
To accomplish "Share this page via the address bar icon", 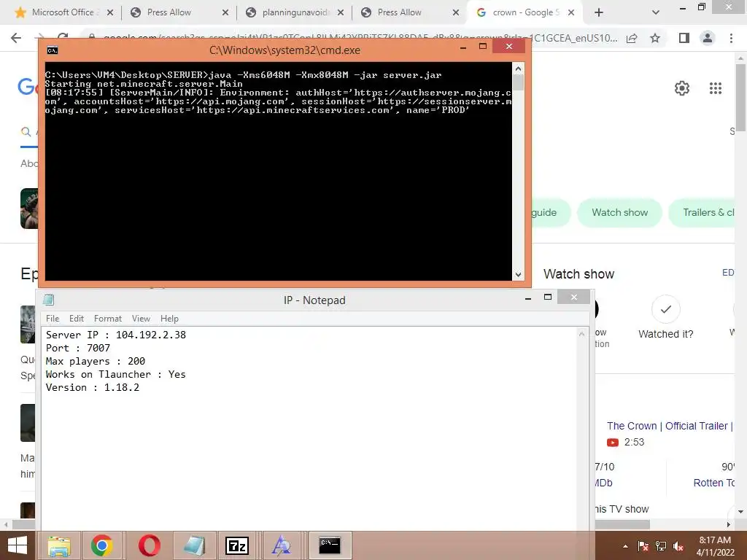I will (x=632, y=38).
